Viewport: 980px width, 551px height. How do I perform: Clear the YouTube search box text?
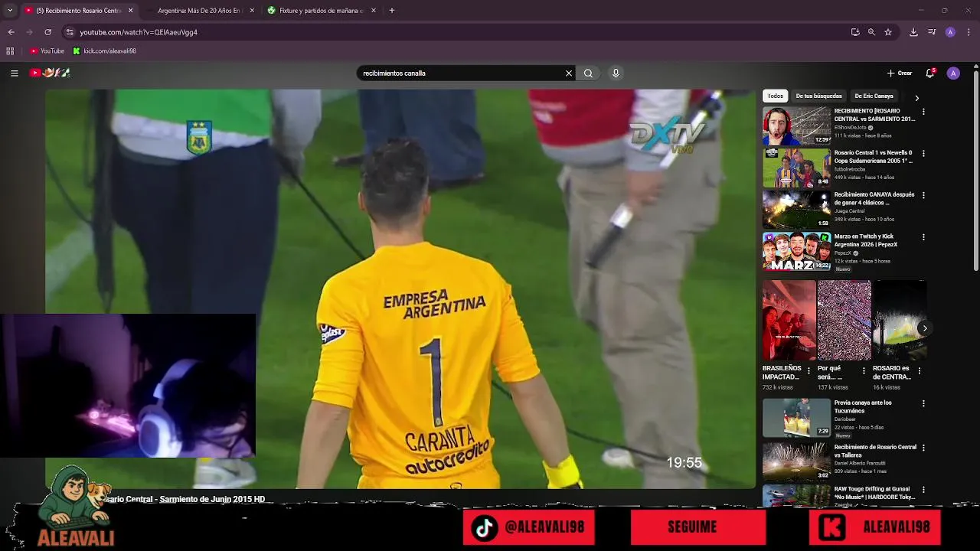(x=569, y=73)
